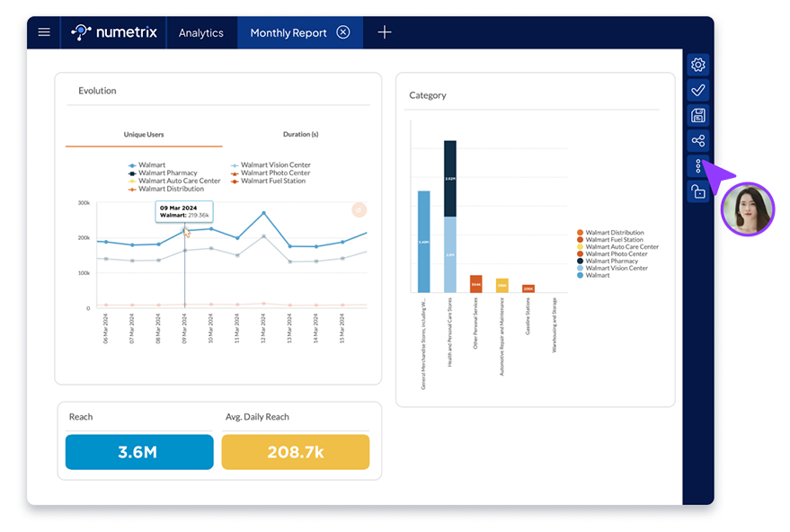This screenshot has height=532, width=790.
Task: Switch to the Analytics tab
Action: (201, 32)
